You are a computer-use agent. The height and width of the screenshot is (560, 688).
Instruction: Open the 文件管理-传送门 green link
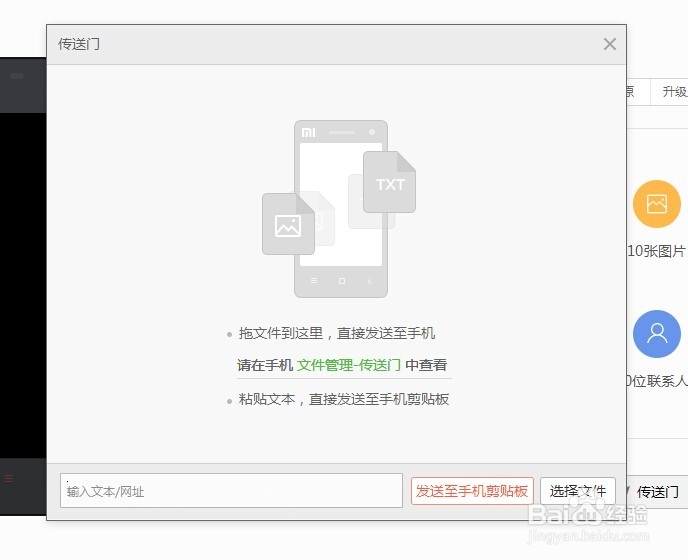pos(349,365)
